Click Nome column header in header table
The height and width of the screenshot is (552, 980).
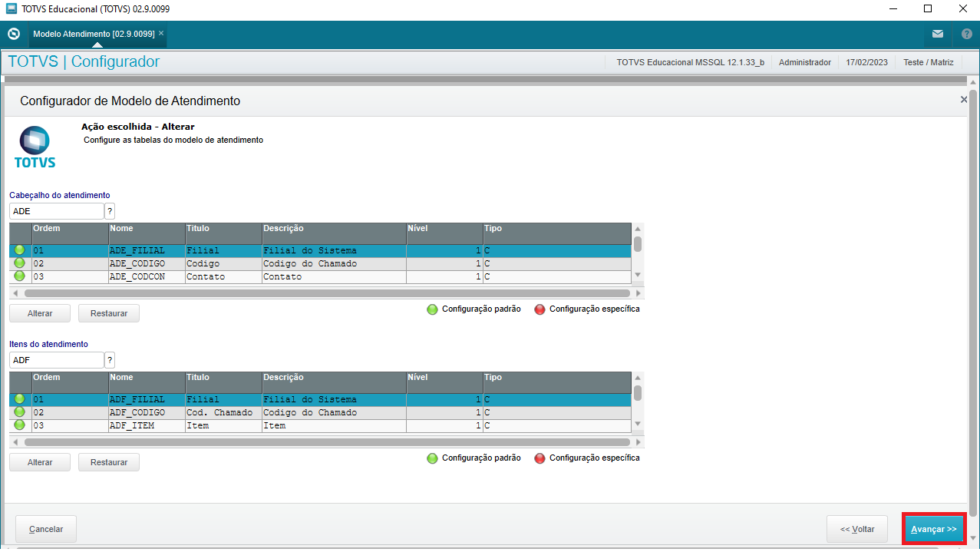point(147,233)
